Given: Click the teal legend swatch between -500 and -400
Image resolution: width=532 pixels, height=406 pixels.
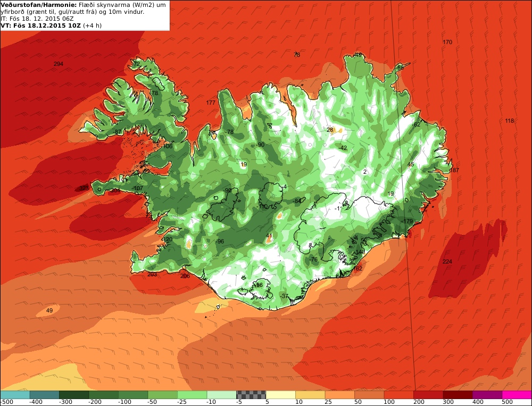Looking at the screenshot, I should (x=14, y=394).
